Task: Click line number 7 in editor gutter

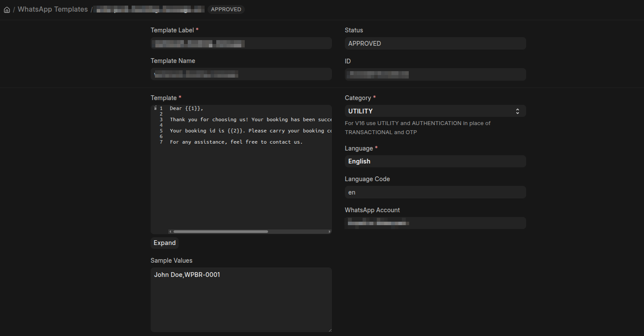Action: coord(161,142)
